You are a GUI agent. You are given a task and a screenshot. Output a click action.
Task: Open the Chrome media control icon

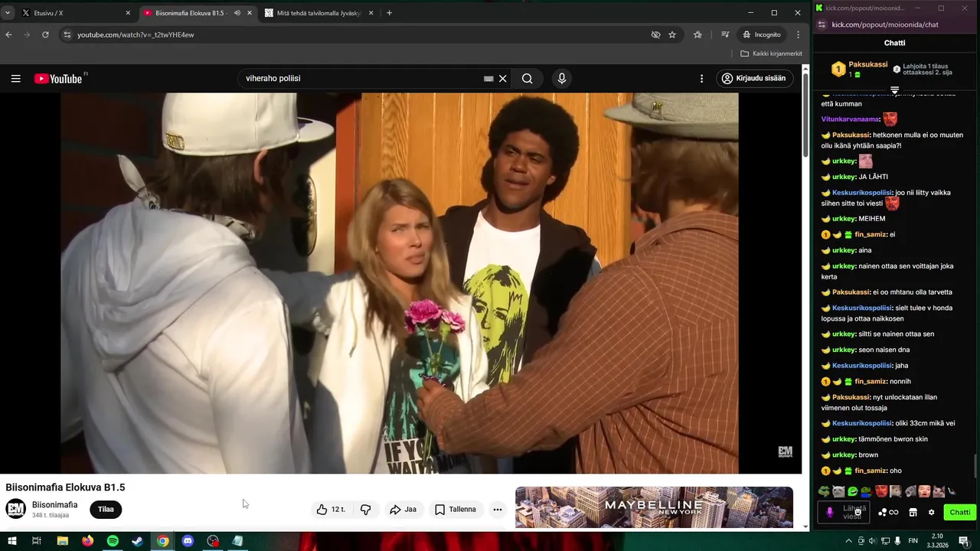(725, 34)
